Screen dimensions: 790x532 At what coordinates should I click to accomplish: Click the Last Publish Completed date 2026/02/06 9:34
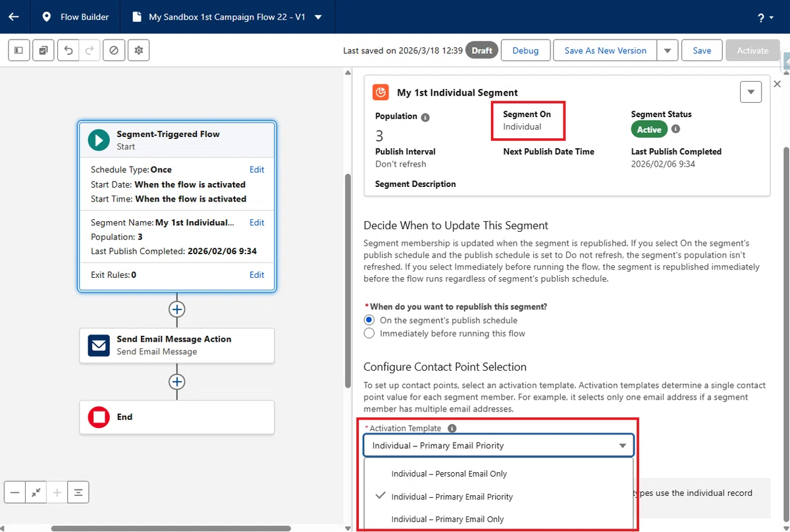[664, 164]
